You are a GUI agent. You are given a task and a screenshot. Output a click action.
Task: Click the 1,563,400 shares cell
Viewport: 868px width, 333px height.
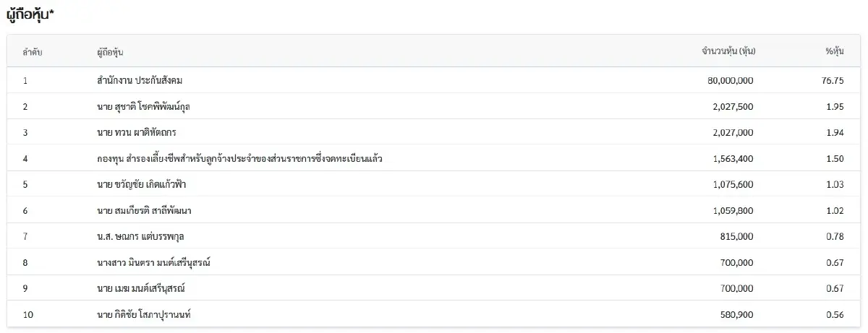pos(733,159)
